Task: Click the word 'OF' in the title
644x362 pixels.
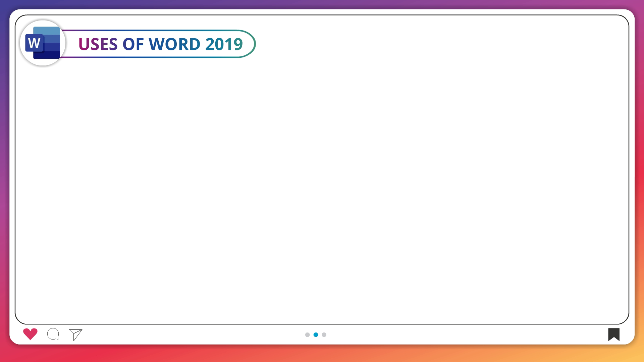Action: click(x=133, y=44)
